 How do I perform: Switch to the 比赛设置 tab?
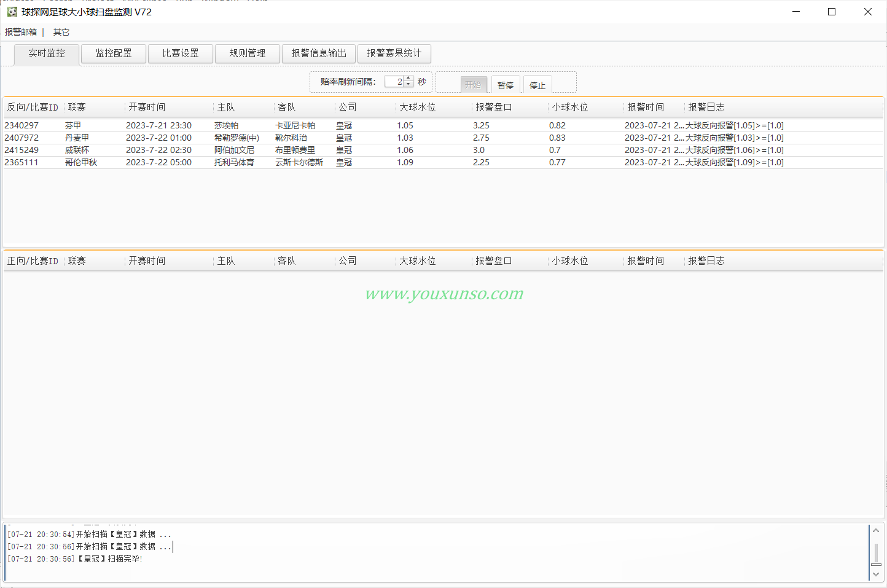pyautogui.click(x=181, y=53)
